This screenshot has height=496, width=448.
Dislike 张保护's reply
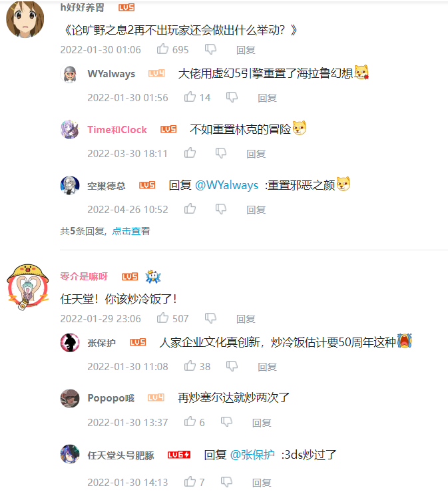tap(232, 366)
